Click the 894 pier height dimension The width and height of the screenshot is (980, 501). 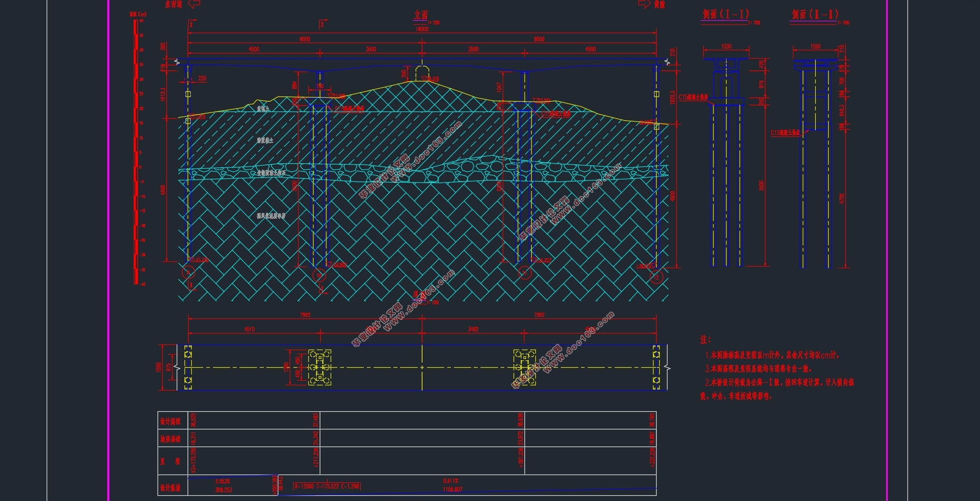(x=295, y=86)
